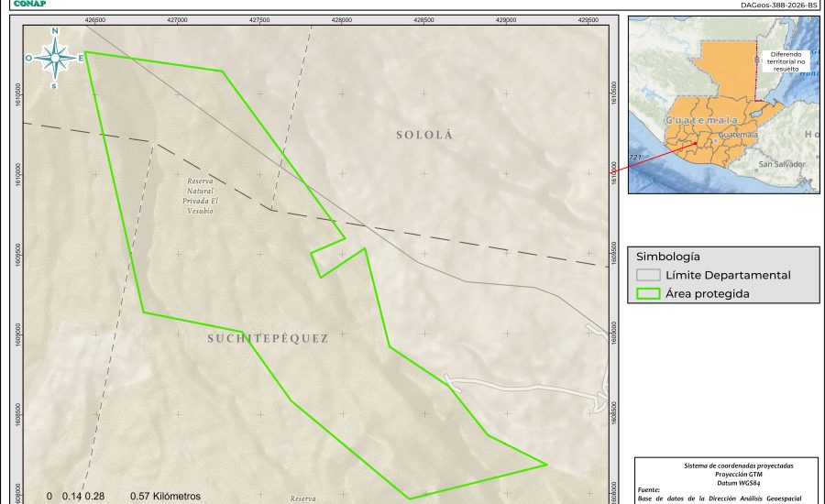Click the Diferendo territorial no resuelto label
This screenshot has height=504, width=825.
click(x=786, y=60)
